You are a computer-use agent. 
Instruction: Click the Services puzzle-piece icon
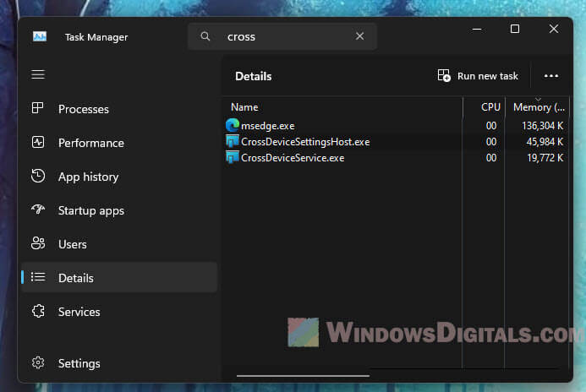tap(38, 311)
